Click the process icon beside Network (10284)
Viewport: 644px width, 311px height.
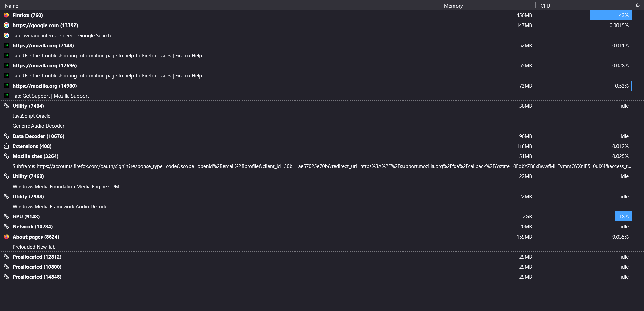point(6,226)
